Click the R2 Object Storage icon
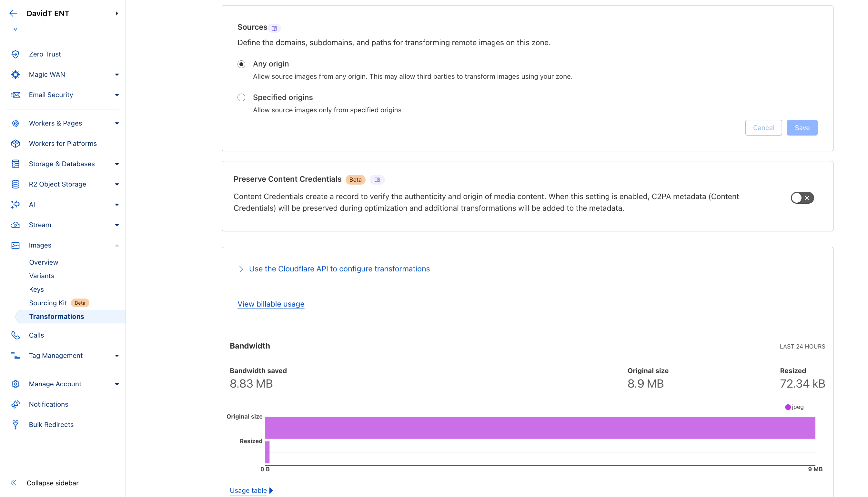868x497 pixels. tap(16, 184)
